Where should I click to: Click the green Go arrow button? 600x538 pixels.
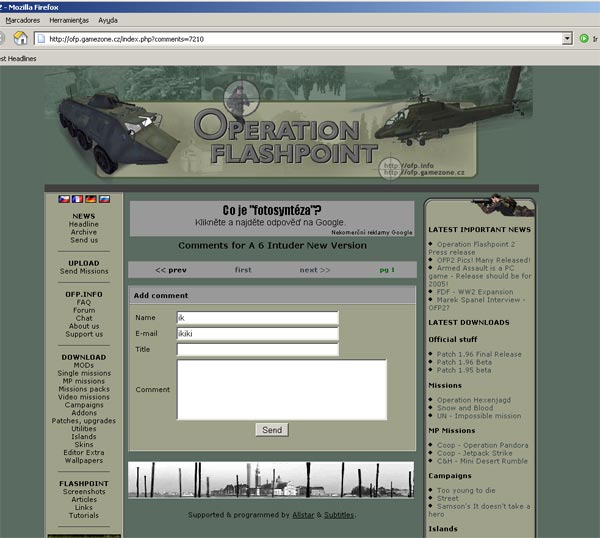[584, 38]
